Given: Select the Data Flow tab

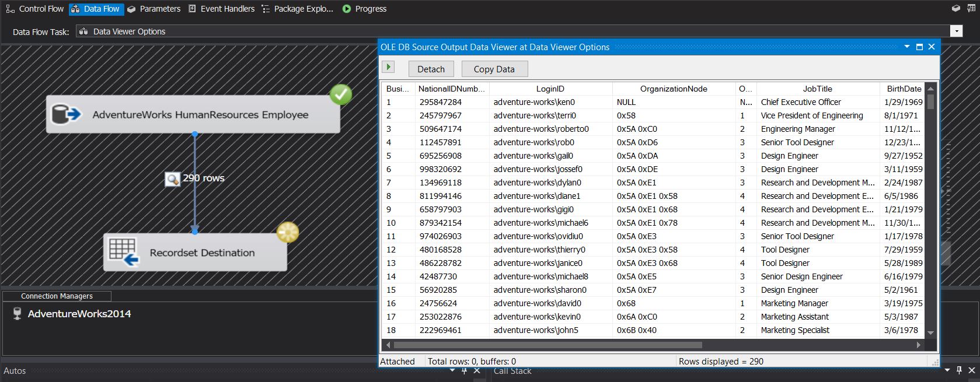Looking at the screenshot, I should click(96, 9).
